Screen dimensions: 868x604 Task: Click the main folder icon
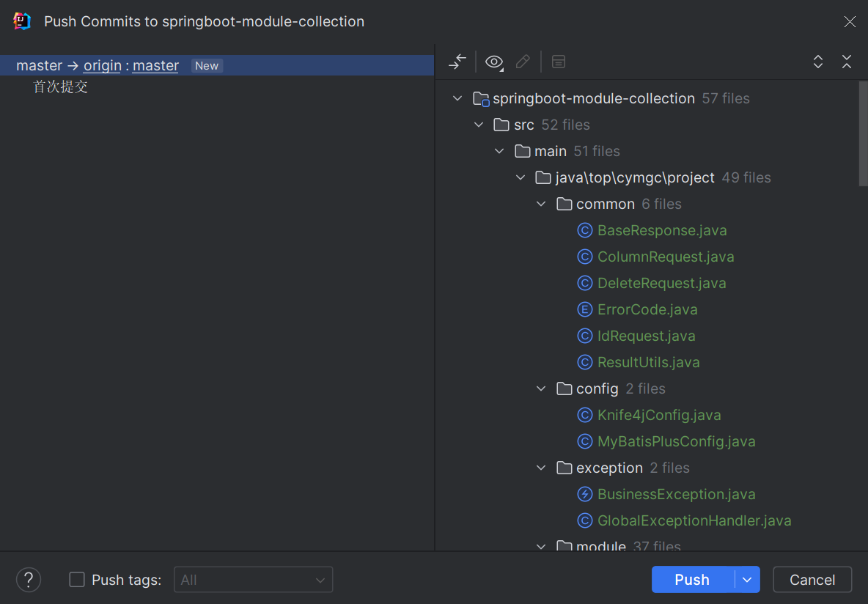tap(522, 151)
